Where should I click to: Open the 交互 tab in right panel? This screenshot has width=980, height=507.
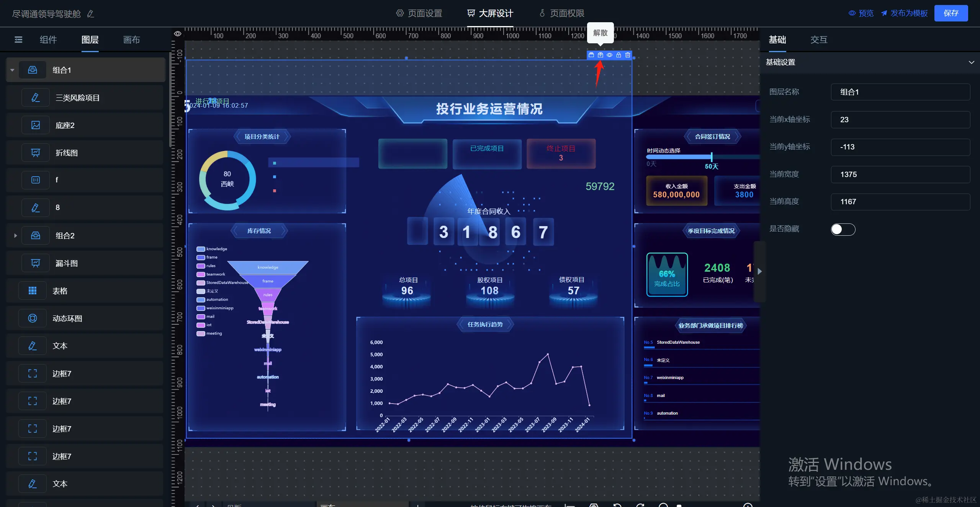tap(819, 39)
